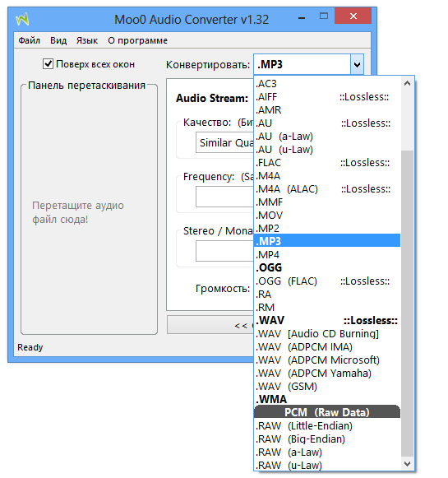The height and width of the screenshot is (478, 448).
Task: Select the bold .WMA format
Action: (327, 399)
